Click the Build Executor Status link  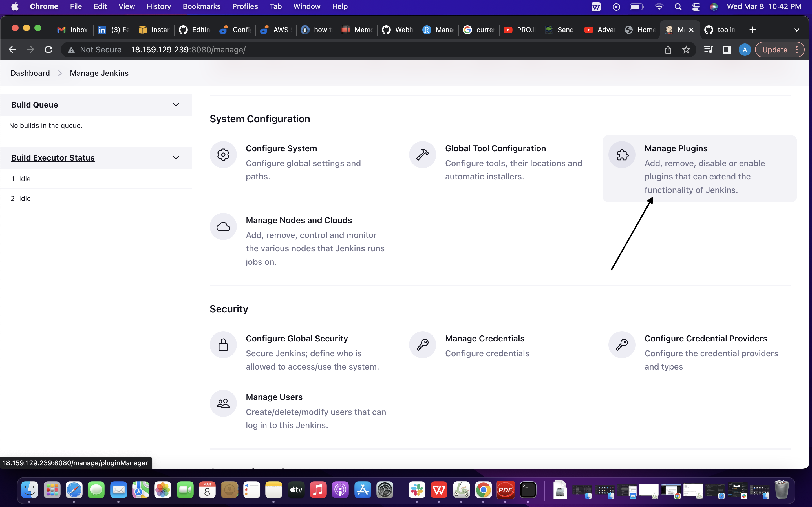click(53, 158)
